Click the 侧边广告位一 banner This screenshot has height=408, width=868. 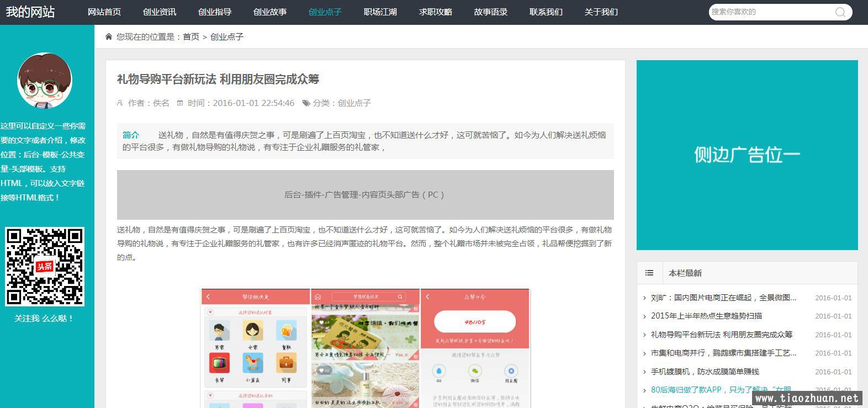pos(747,155)
